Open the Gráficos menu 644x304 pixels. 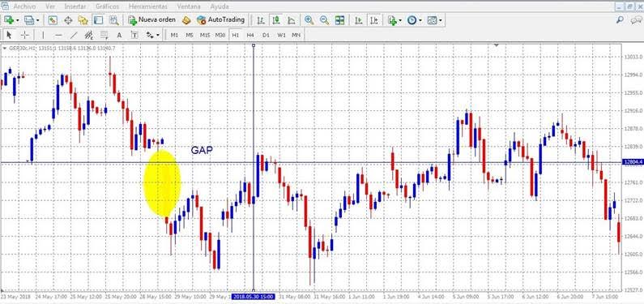tap(107, 6)
